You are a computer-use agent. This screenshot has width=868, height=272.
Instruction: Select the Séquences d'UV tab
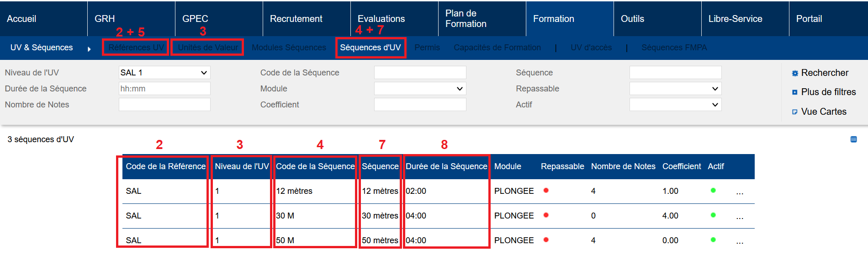point(370,48)
